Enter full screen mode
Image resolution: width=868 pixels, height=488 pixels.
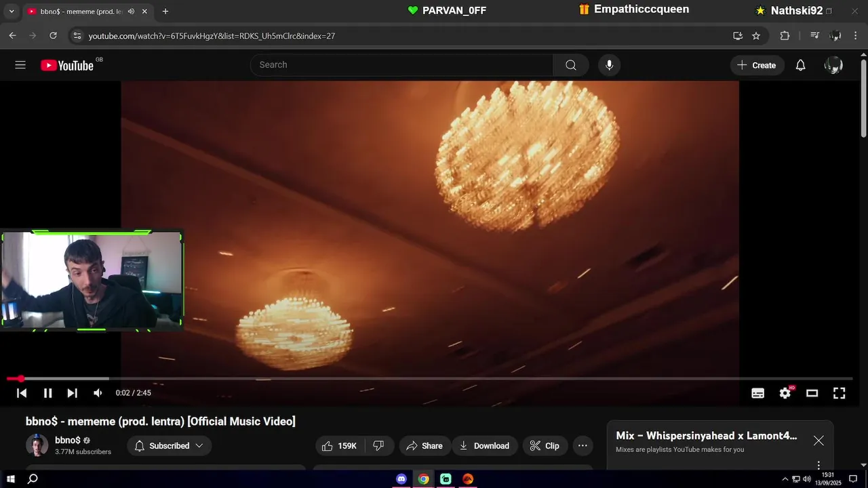[839, 393]
